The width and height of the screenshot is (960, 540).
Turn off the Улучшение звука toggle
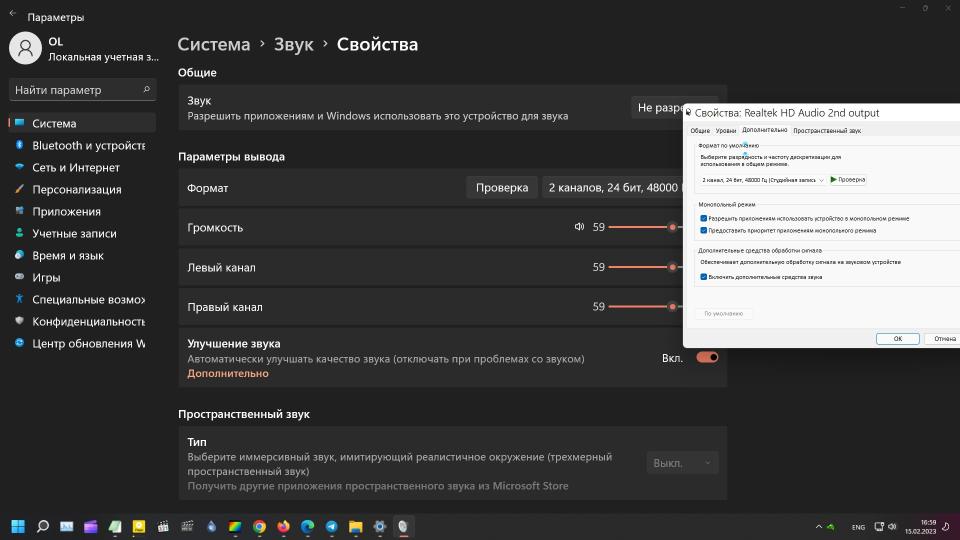tap(707, 357)
